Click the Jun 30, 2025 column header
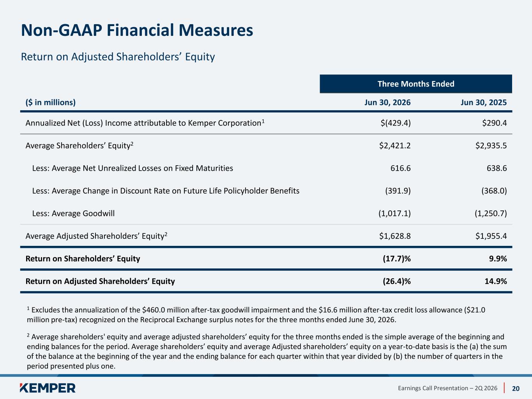 (484, 102)
